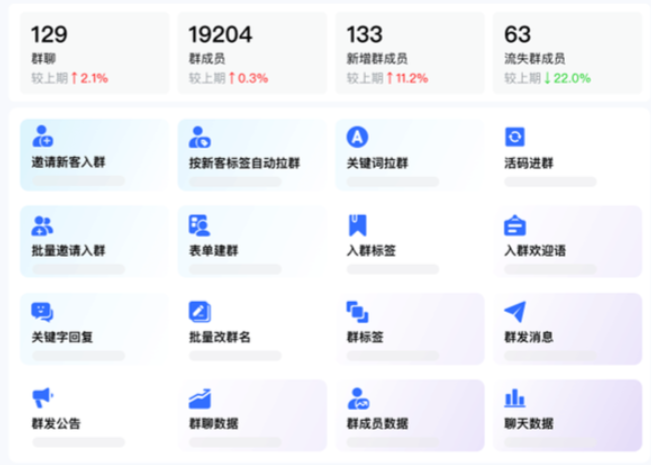Screen dimensions: 651x465
Task: Open the 聊天数据 bar chart icon
Action: (515, 399)
